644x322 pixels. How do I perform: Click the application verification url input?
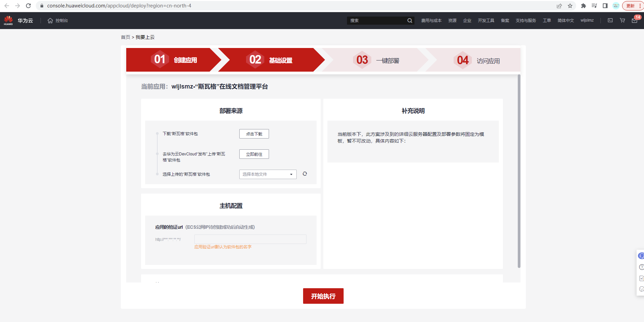[x=250, y=239]
